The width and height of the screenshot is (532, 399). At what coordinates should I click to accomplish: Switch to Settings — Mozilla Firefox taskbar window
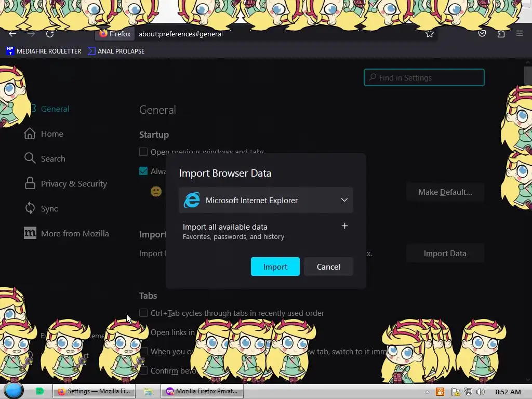click(94, 391)
